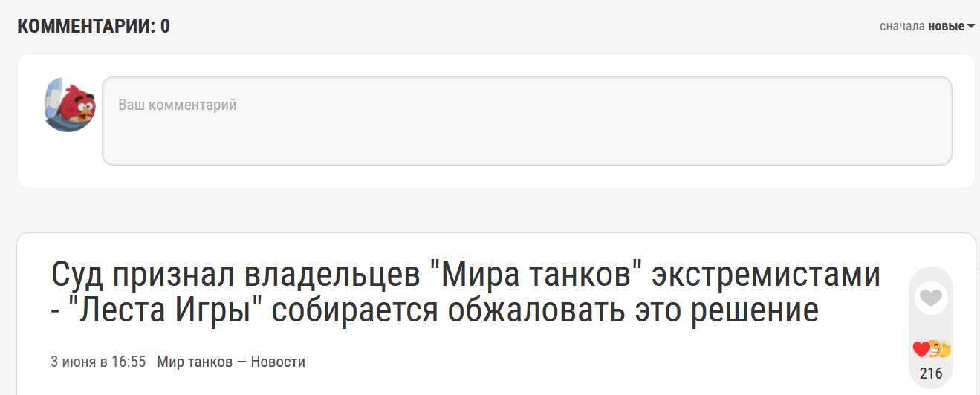980x395 pixels.
Task: Click the "сначала" sort label
Action: tap(902, 26)
